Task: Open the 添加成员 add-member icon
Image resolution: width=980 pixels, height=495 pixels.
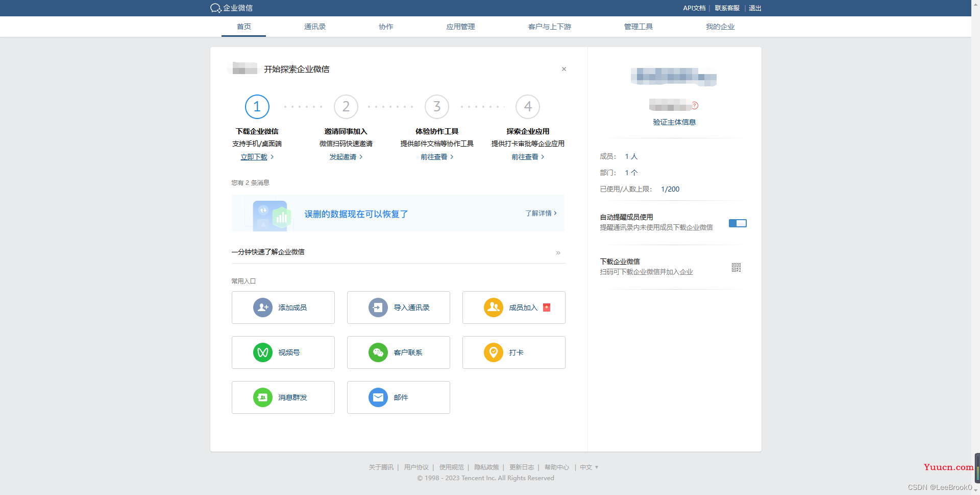Action: tap(263, 308)
